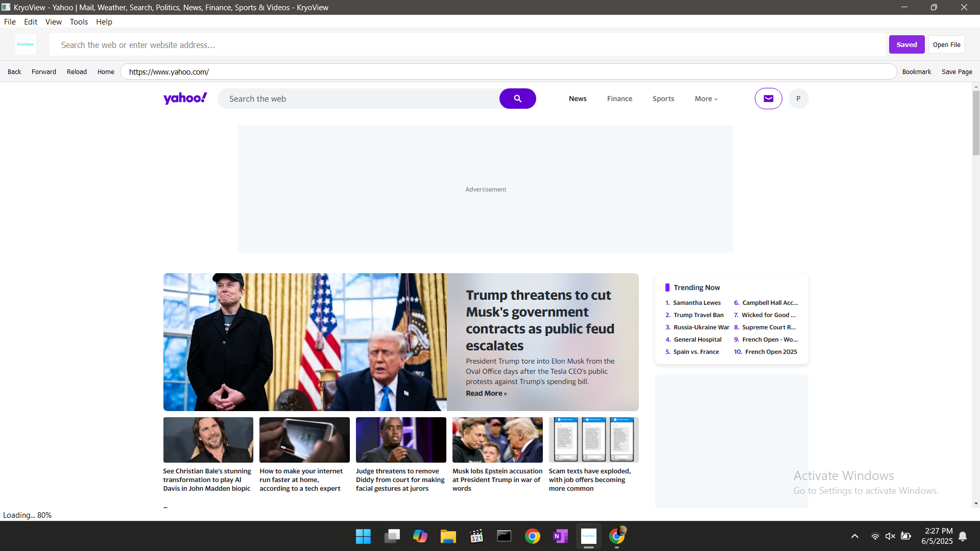The width and height of the screenshot is (980, 551).
Task: Open the terminal taskbar icon
Action: (504, 536)
